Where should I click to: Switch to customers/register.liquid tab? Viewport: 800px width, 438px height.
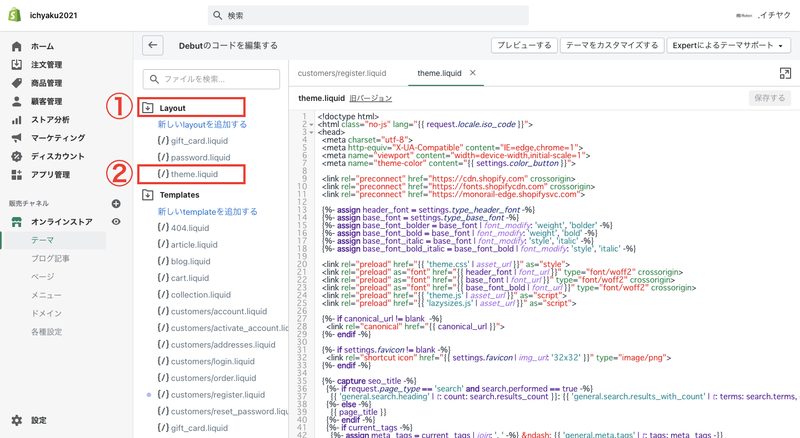click(x=342, y=73)
